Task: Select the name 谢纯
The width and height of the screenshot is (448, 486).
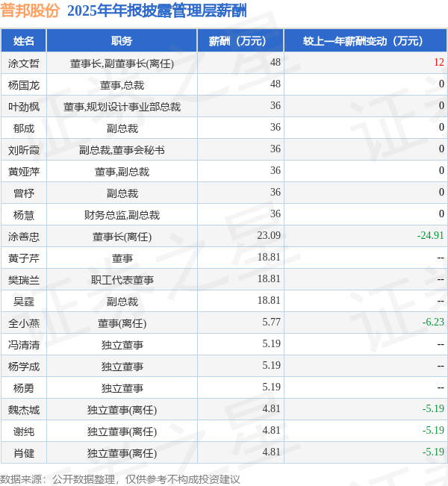Action: coord(24,432)
